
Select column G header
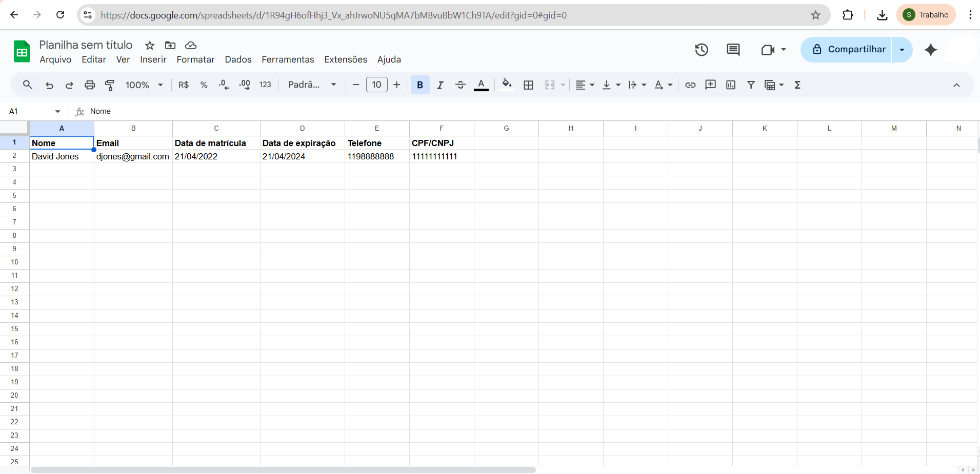506,128
